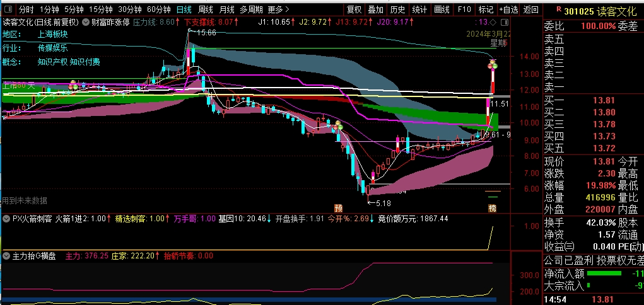The width and height of the screenshot is (644, 305).
Task: Switch to the 周线 weekly chart
Action: 206,9
